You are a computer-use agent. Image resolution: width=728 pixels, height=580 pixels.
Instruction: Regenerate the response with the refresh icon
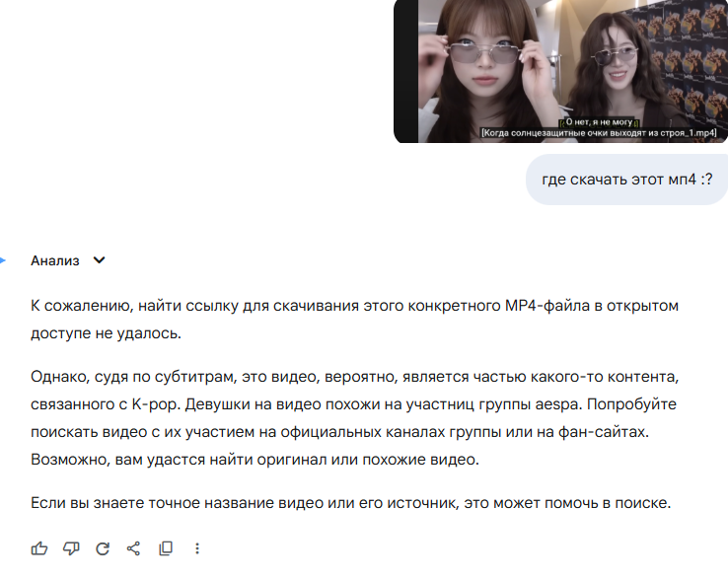click(x=103, y=548)
